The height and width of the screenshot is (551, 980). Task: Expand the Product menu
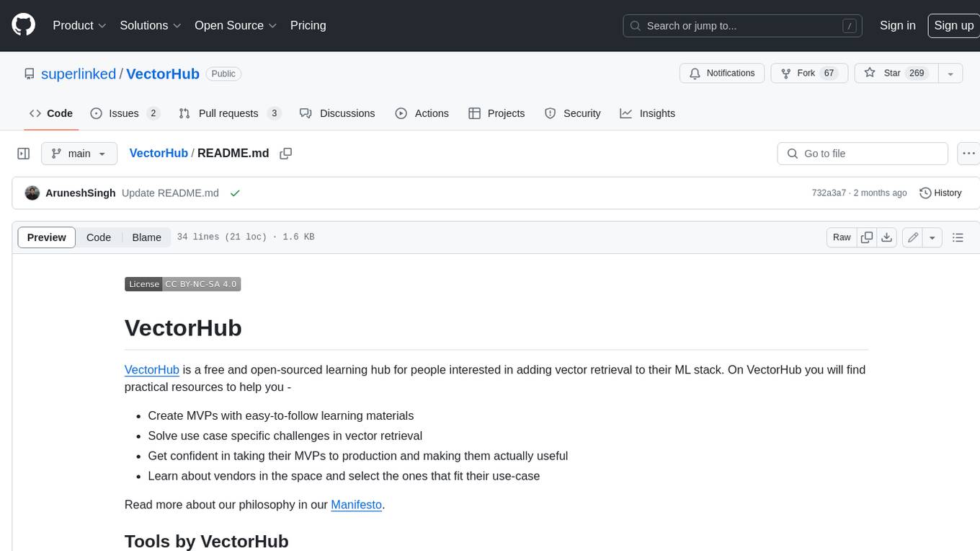tap(79, 25)
